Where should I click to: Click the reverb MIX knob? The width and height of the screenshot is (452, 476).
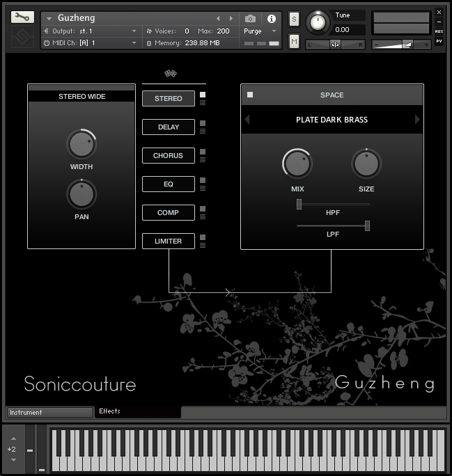[x=297, y=164]
